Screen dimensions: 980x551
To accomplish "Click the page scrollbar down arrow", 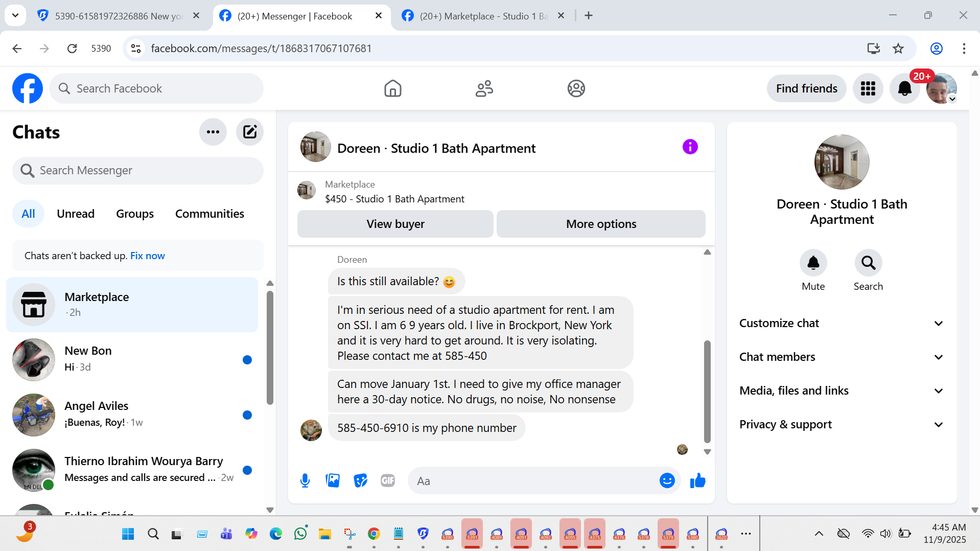I will click(974, 510).
